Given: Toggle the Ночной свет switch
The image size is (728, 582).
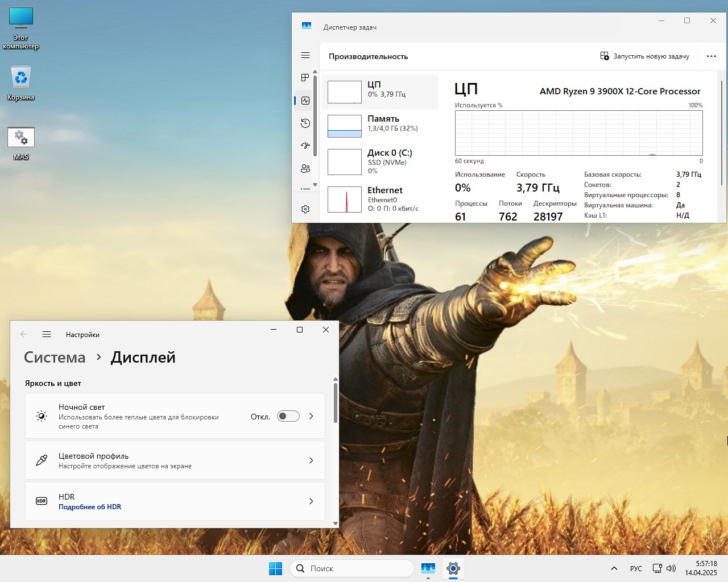Looking at the screenshot, I should pos(288,416).
